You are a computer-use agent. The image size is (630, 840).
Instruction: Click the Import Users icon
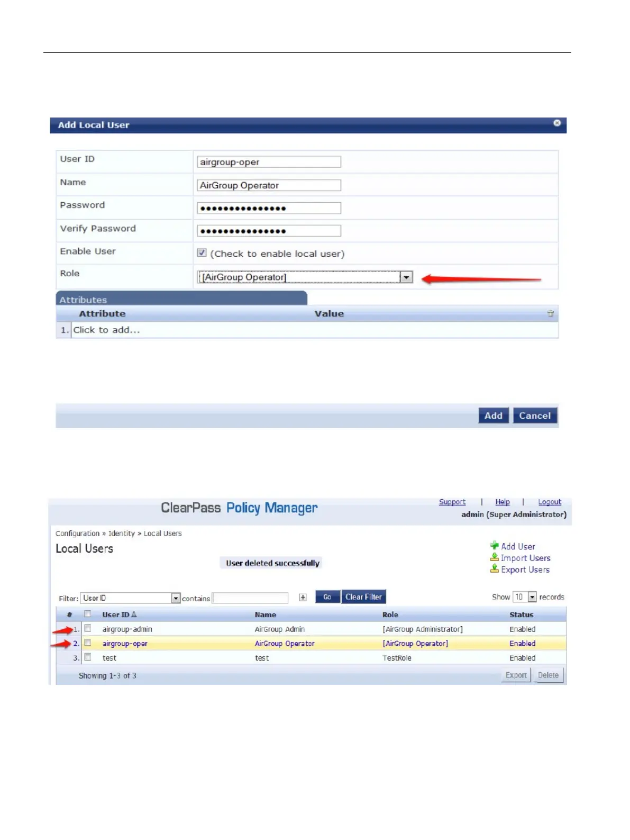(x=495, y=557)
